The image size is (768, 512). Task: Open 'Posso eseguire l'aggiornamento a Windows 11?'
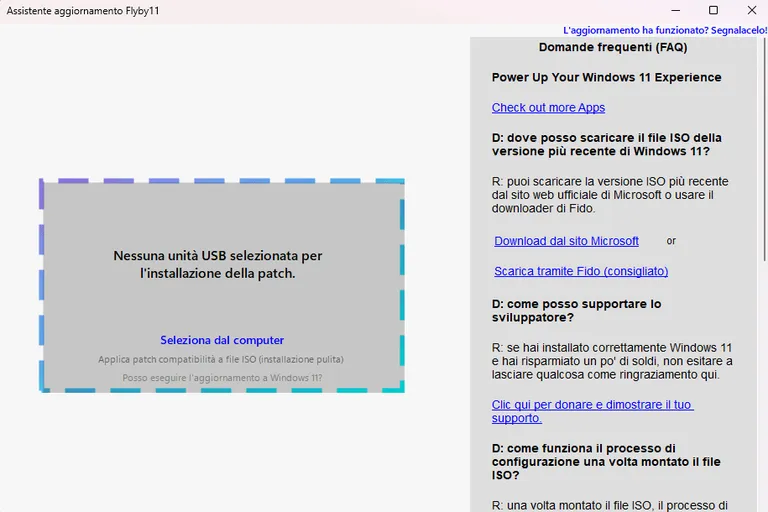point(222,378)
